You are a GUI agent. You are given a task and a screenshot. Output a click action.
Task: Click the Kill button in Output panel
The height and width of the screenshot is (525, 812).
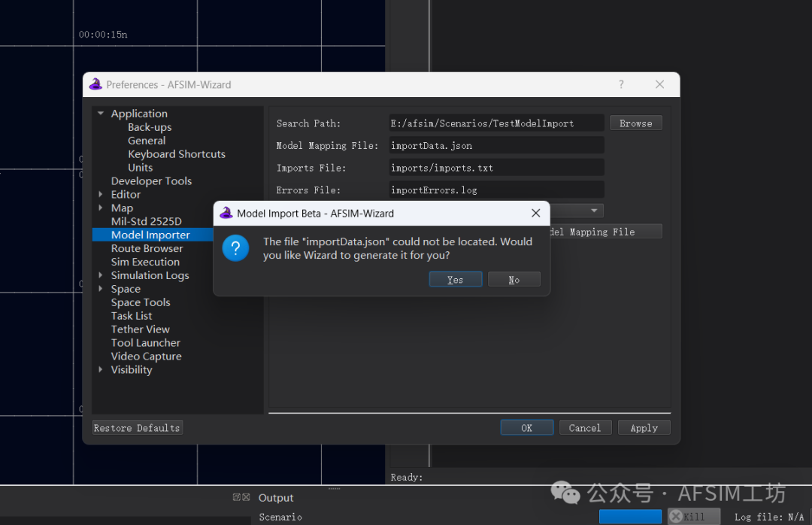pyautogui.click(x=693, y=516)
